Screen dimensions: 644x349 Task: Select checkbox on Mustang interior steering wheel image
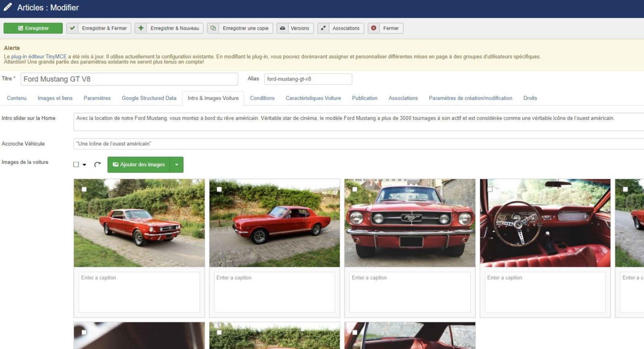pos(490,189)
